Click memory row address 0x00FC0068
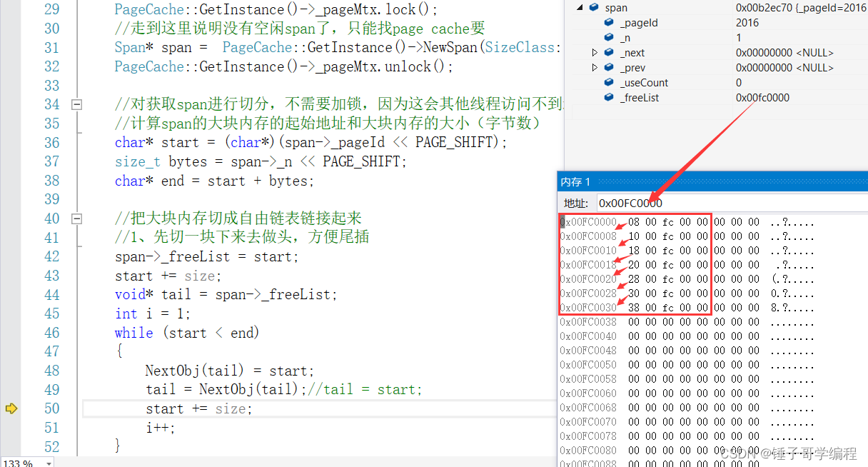This screenshot has height=467, width=868. [x=588, y=408]
